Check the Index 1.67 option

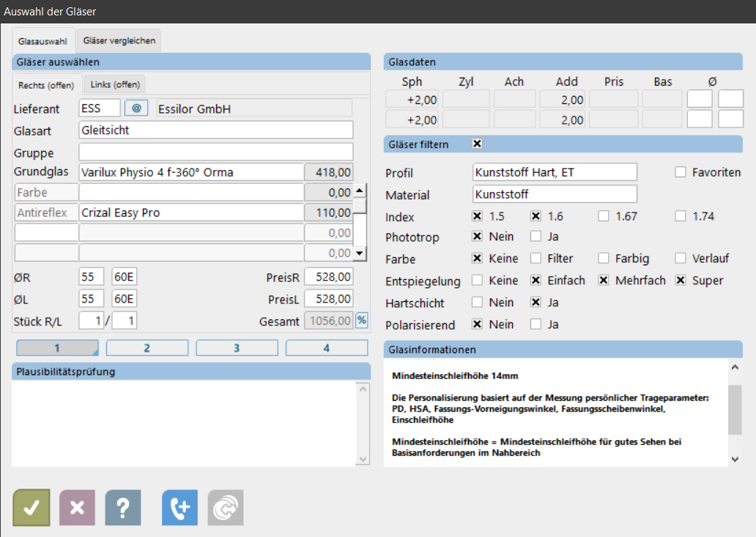pos(604,216)
